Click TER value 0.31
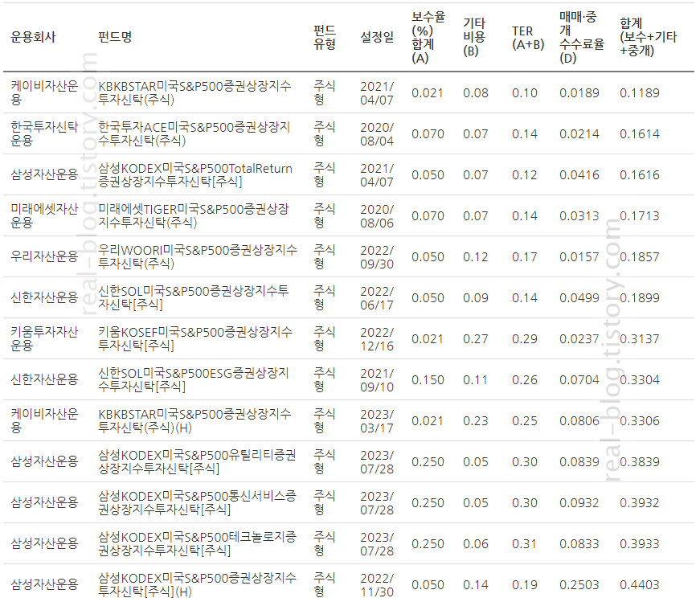Image resolution: width=700 pixels, height=602 pixels. click(x=525, y=544)
